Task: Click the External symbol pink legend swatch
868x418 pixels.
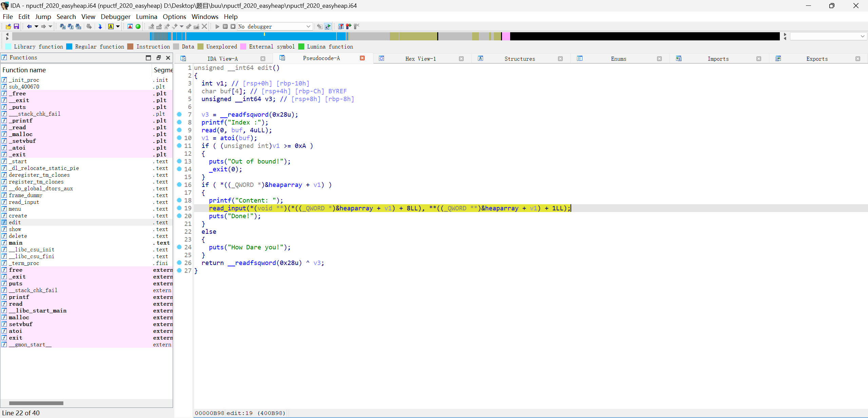Action: tap(243, 46)
